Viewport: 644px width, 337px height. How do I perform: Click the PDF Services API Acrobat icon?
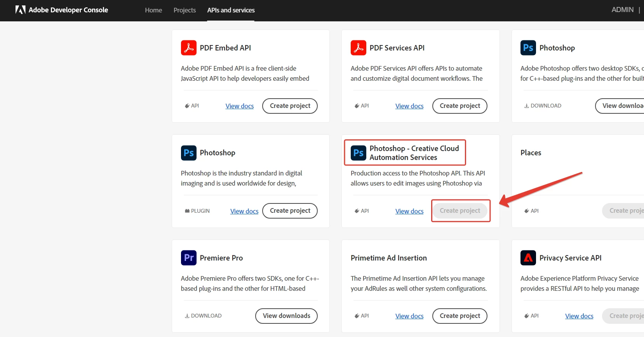click(358, 48)
